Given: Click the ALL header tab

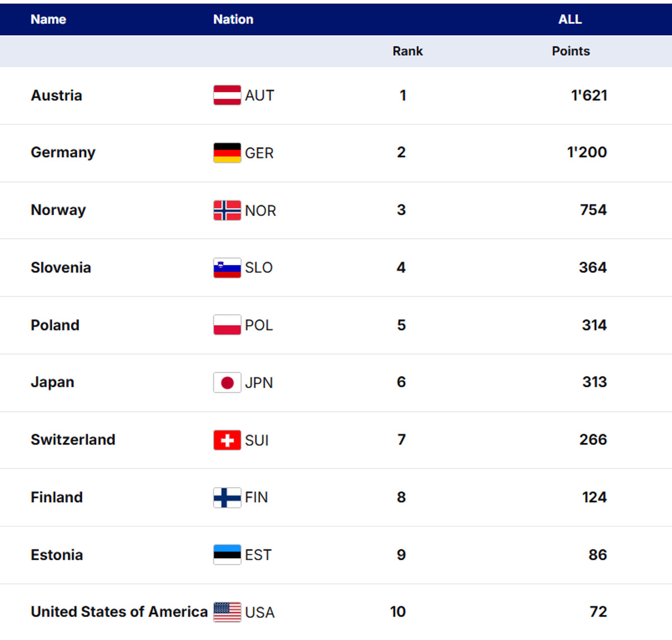Looking at the screenshot, I should tap(570, 20).
